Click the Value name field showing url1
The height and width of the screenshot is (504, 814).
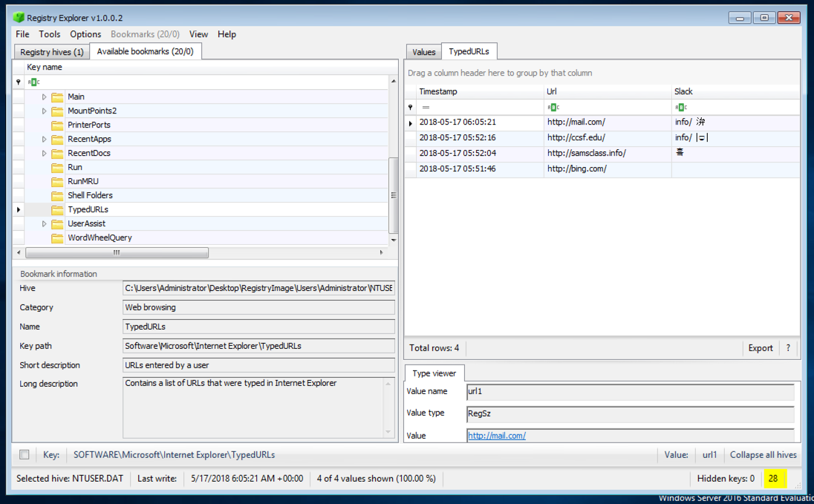(631, 392)
